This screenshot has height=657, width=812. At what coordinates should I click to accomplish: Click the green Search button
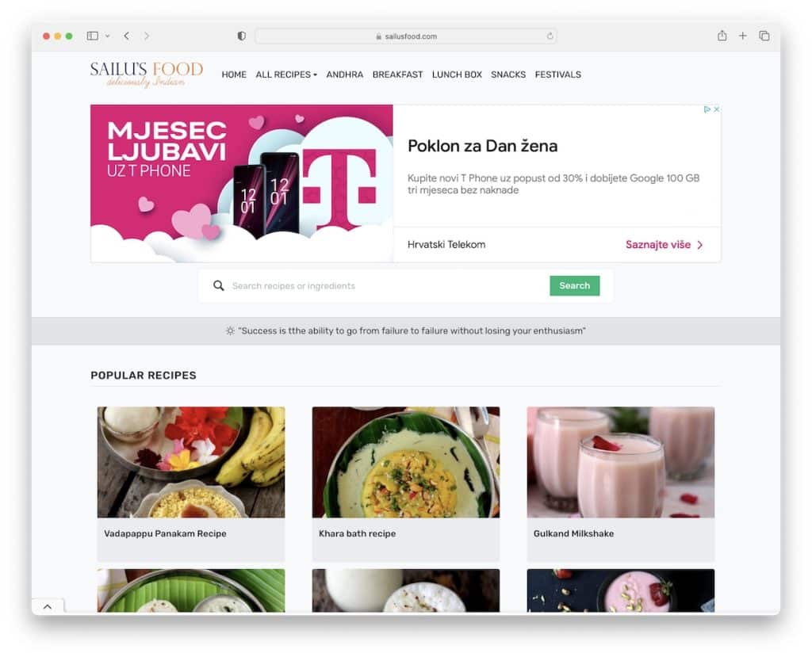(574, 286)
